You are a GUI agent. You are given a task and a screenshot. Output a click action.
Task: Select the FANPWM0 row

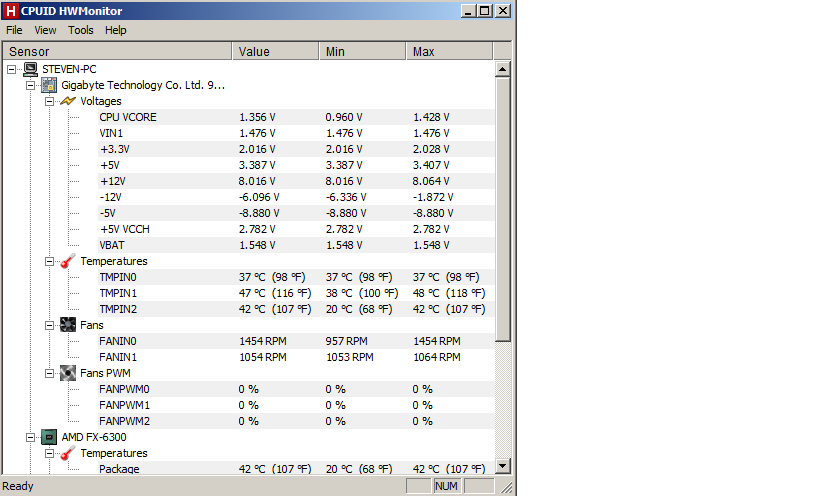296,389
